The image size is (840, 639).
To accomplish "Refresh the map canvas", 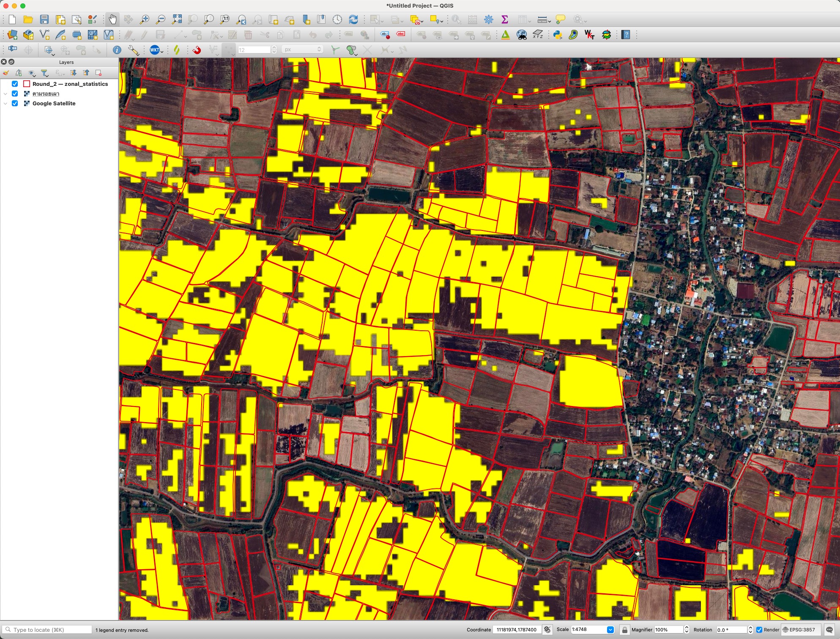I will pyautogui.click(x=353, y=19).
